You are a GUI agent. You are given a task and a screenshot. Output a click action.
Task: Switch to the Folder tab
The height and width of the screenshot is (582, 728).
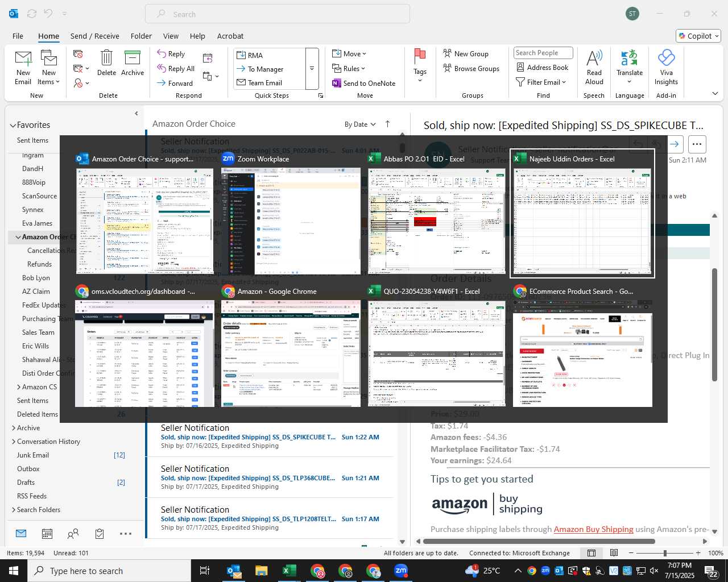click(141, 36)
